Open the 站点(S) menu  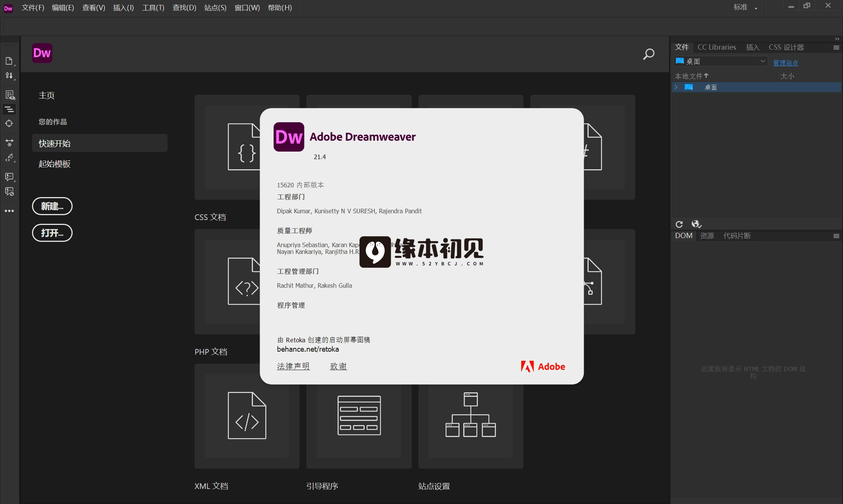point(215,8)
